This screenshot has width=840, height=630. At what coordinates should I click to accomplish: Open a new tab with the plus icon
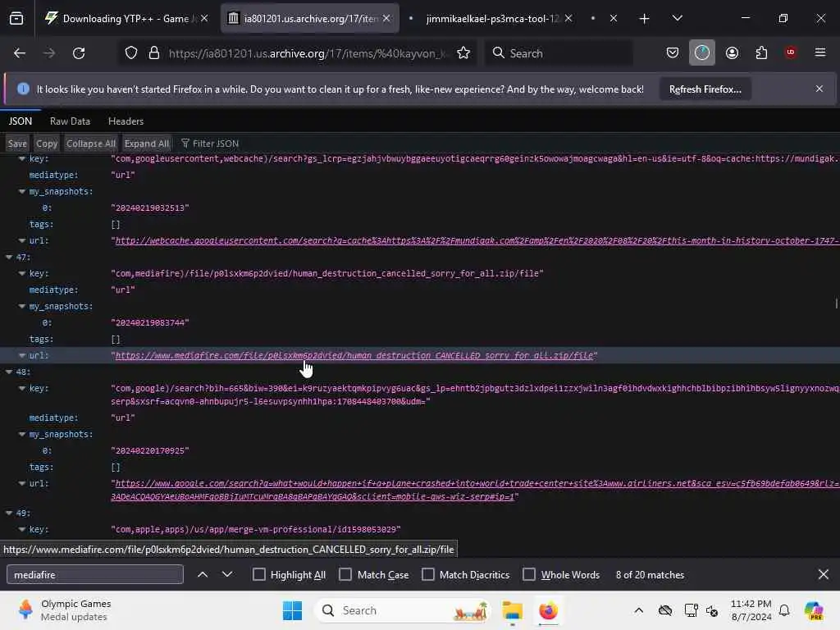645,19
